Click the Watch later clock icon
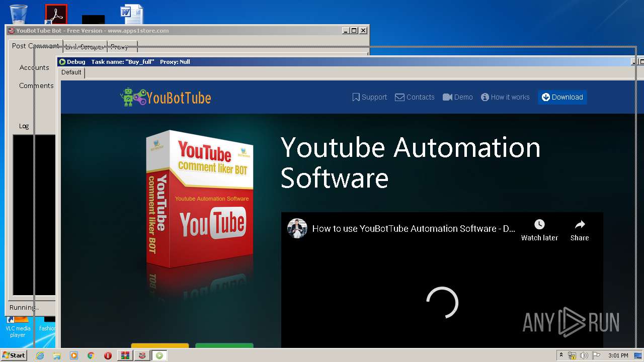Viewport: 644px width, 362px height. pyautogui.click(x=539, y=224)
